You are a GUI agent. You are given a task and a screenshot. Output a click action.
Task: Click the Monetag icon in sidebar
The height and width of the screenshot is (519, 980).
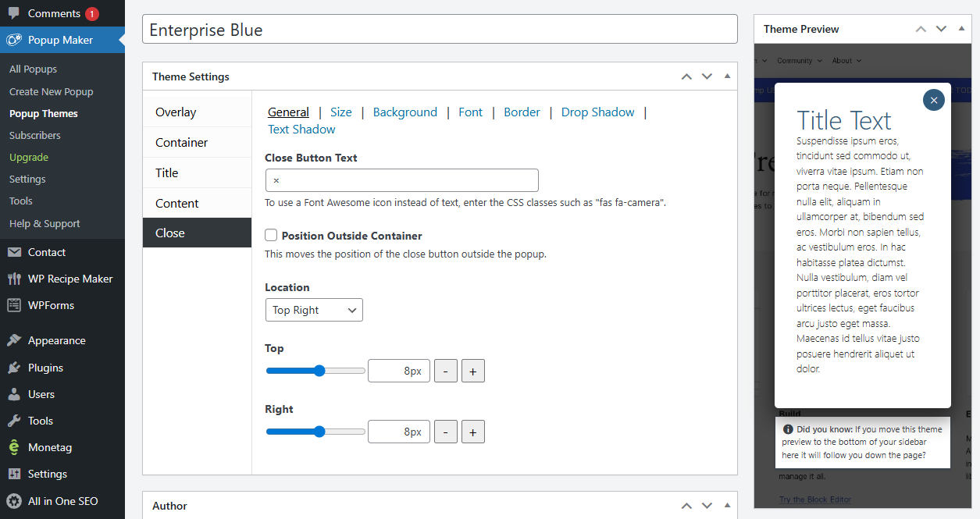(14, 447)
